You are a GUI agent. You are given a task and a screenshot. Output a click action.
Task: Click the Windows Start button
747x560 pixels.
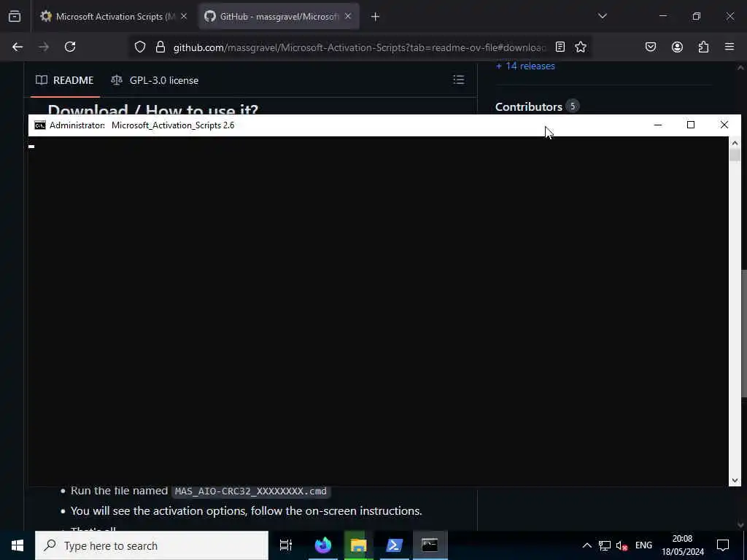click(18, 545)
